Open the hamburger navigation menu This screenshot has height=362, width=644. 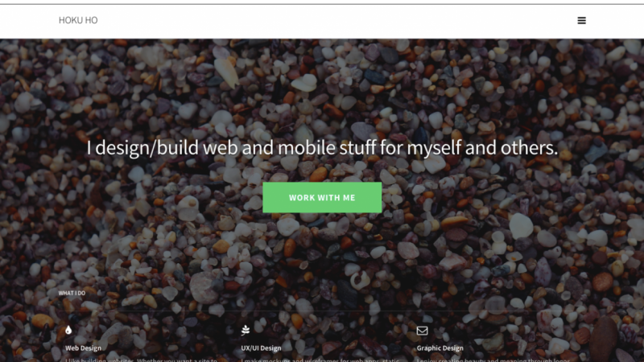[x=581, y=21]
